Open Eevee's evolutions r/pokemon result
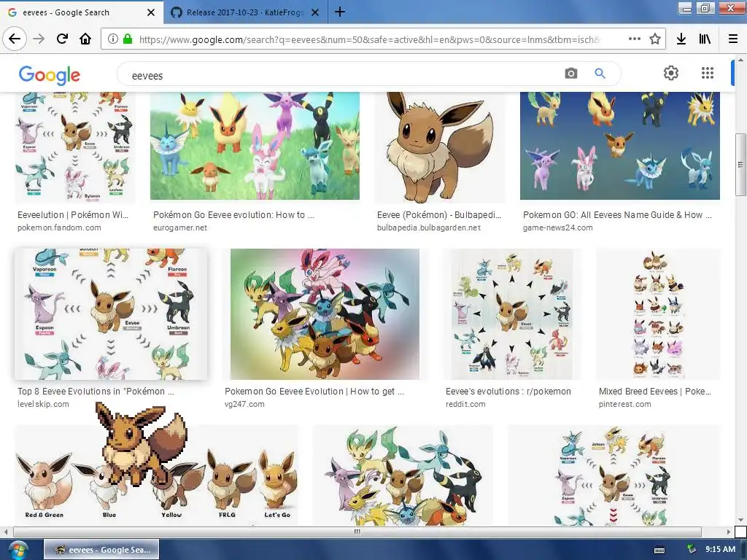 508,392
